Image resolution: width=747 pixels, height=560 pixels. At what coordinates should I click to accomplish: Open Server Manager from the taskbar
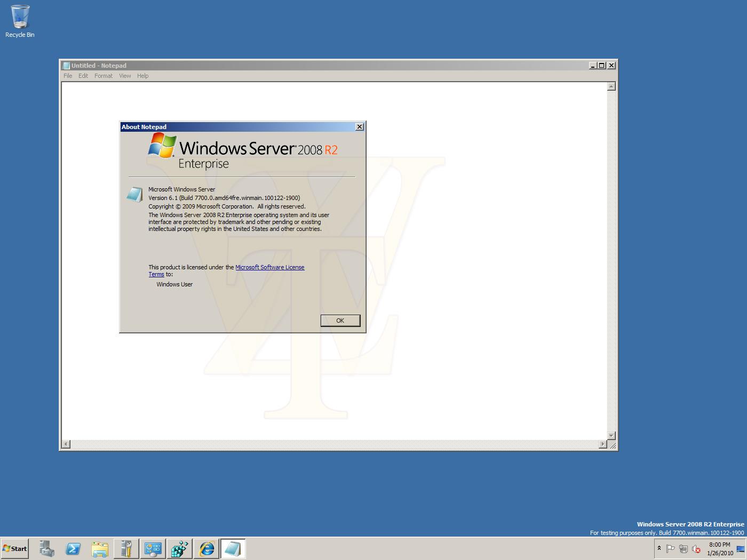pos(46,548)
